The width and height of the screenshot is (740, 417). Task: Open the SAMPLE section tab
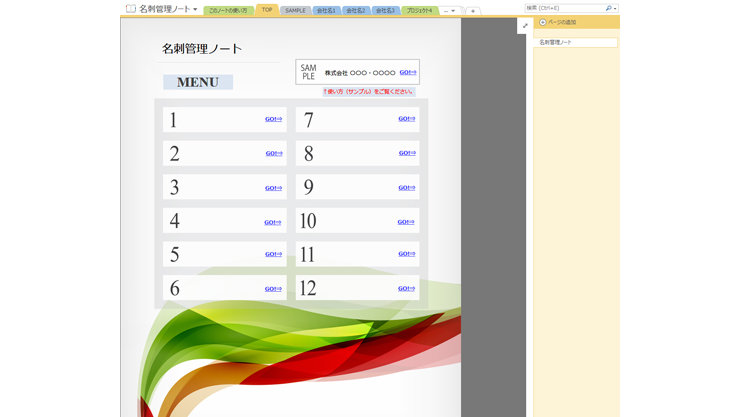click(x=295, y=10)
